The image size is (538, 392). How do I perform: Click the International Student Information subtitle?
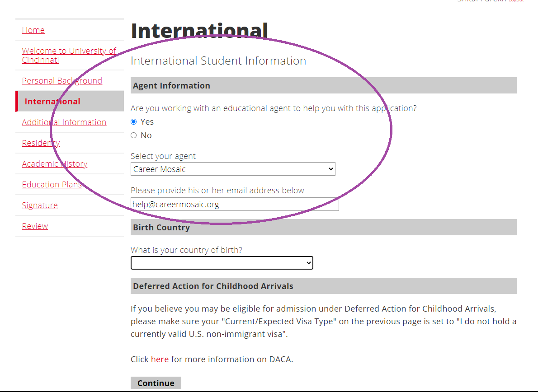click(x=218, y=61)
